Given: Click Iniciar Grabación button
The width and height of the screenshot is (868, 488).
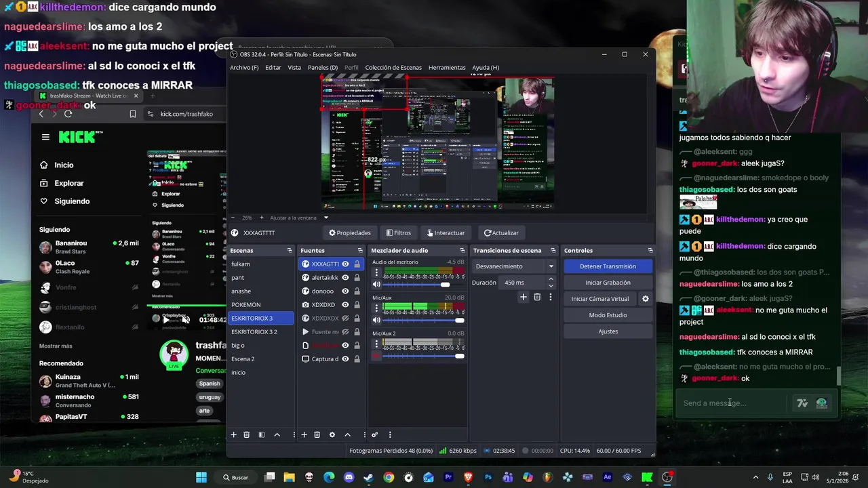Looking at the screenshot, I should (x=608, y=283).
